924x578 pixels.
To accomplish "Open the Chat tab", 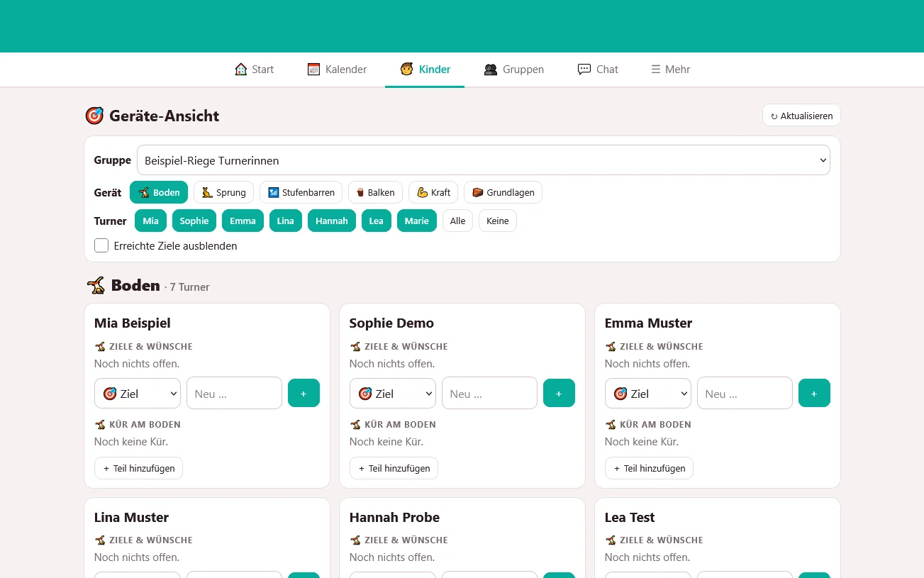I will pyautogui.click(x=598, y=70).
